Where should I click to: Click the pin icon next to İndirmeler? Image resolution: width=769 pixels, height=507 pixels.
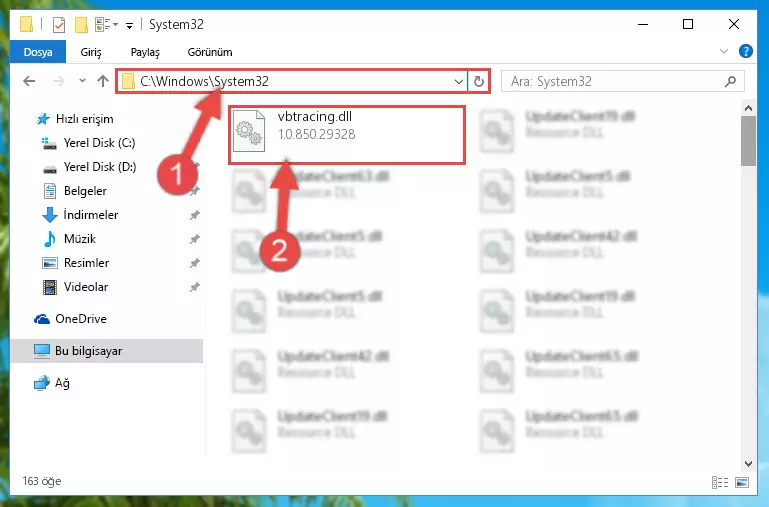click(x=195, y=215)
